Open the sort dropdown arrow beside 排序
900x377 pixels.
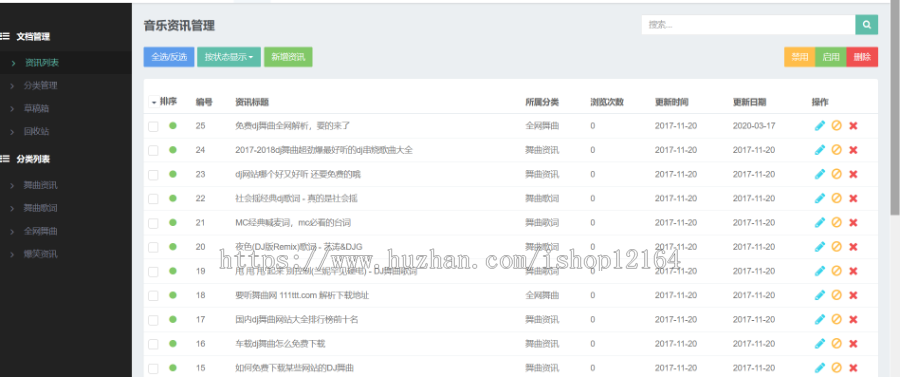(x=153, y=102)
